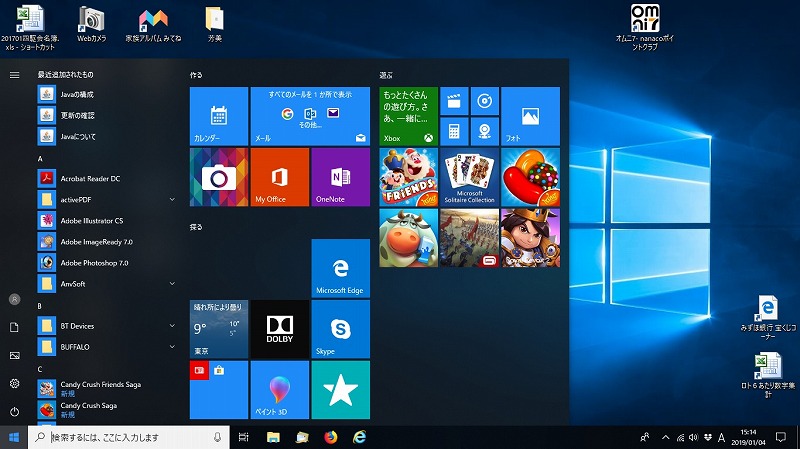Select the Web Camera desktop shortcut
Viewport: 800px width, 449px height.
tap(92, 24)
